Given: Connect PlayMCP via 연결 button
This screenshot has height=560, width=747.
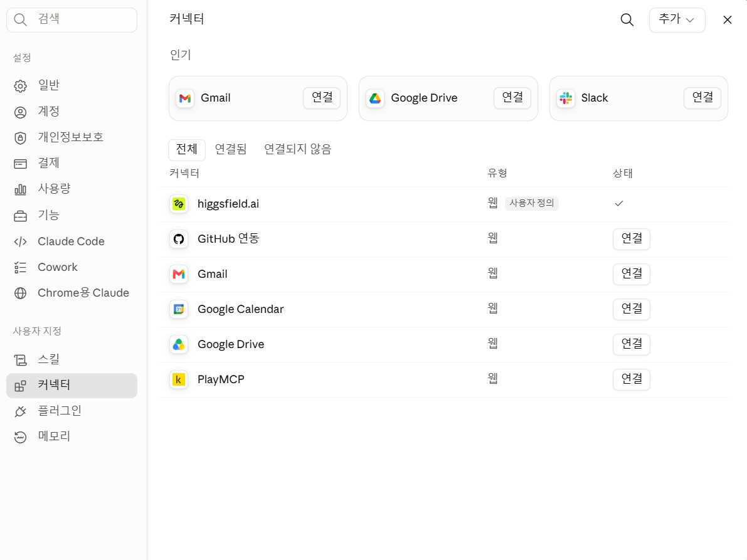Looking at the screenshot, I should tap(631, 379).
